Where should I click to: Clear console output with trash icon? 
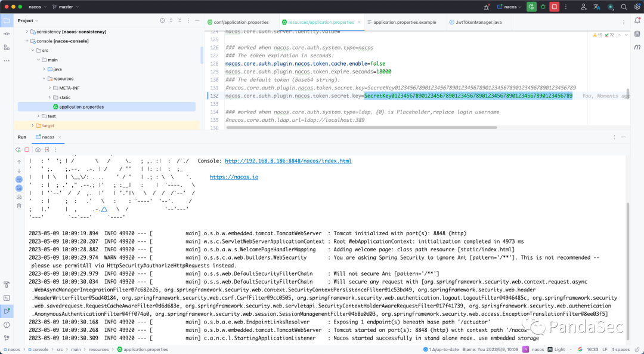tap(19, 205)
